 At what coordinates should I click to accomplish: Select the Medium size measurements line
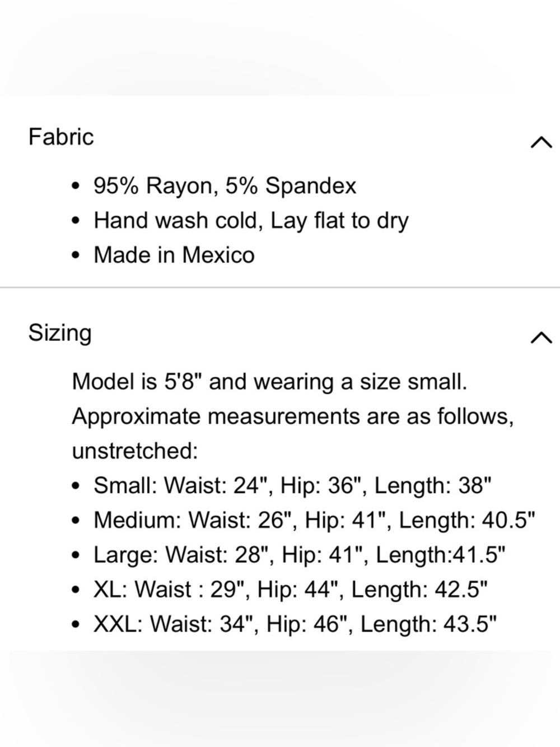point(314,521)
